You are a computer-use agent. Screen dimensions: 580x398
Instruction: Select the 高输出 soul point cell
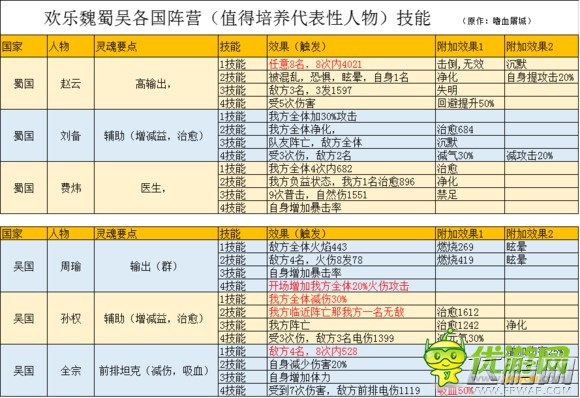coord(156,84)
